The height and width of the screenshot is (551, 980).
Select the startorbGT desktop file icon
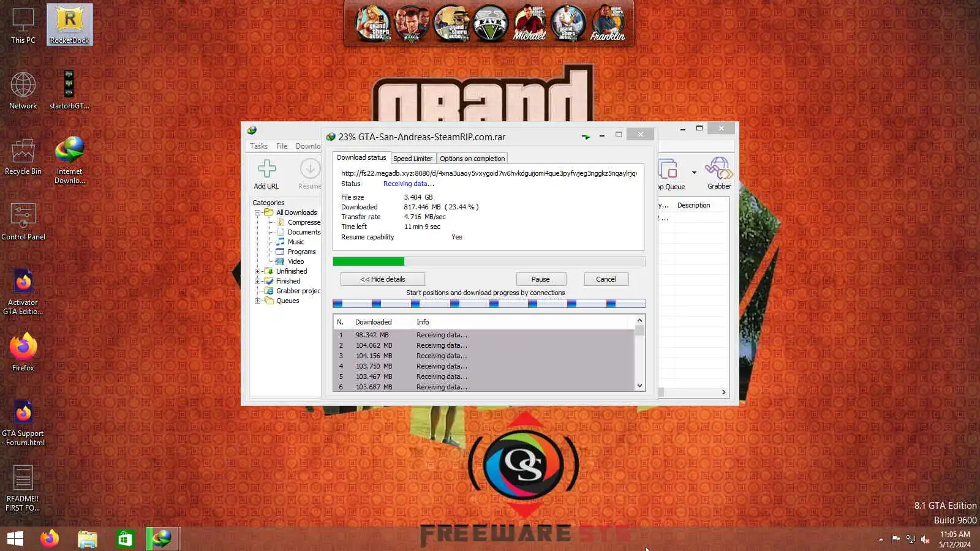69,91
